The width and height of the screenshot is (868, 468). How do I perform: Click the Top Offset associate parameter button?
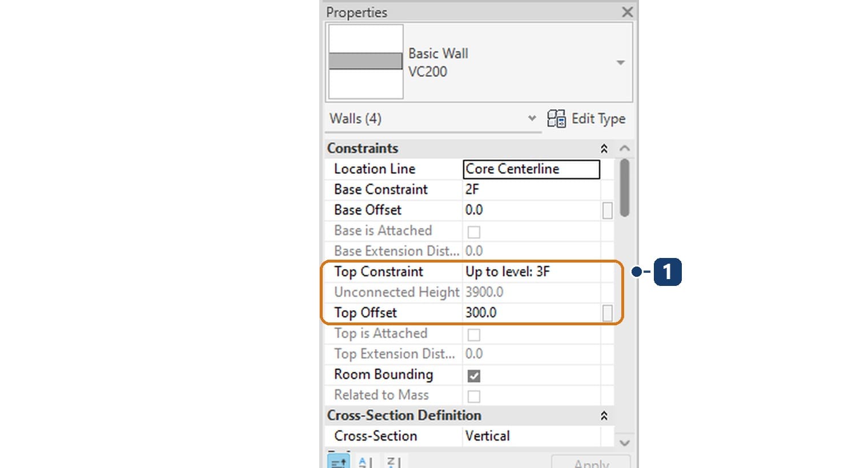pos(607,313)
